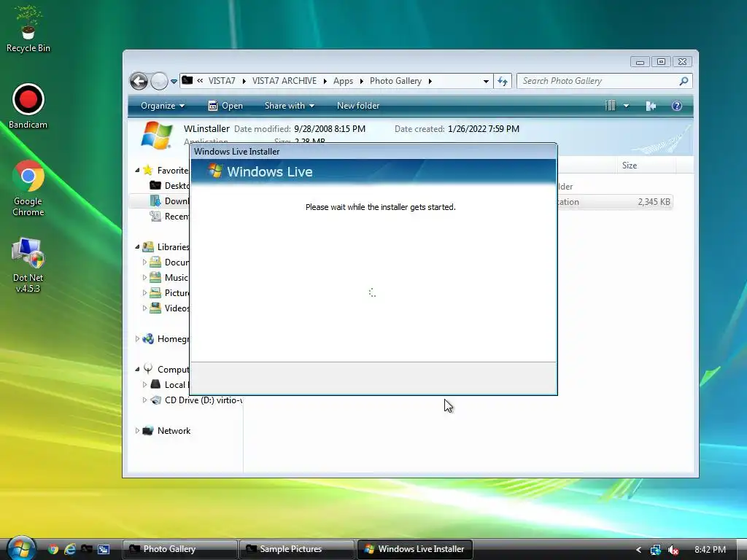Switch to Sample Pictures taskbar button

click(x=297, y=549)
